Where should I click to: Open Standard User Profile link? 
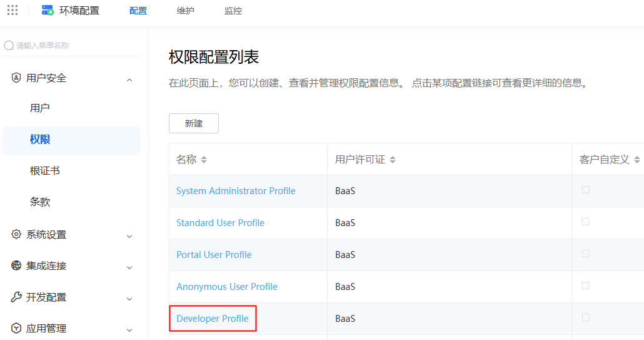tap(220, 223)
